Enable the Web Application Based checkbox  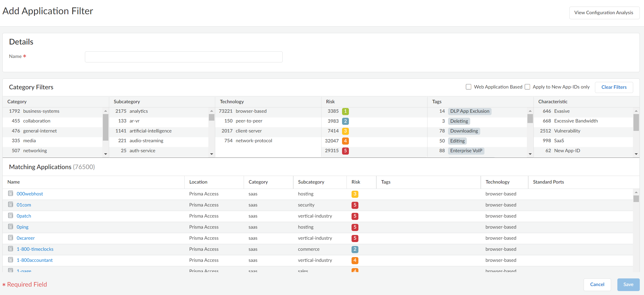click(x=468, y=87)
